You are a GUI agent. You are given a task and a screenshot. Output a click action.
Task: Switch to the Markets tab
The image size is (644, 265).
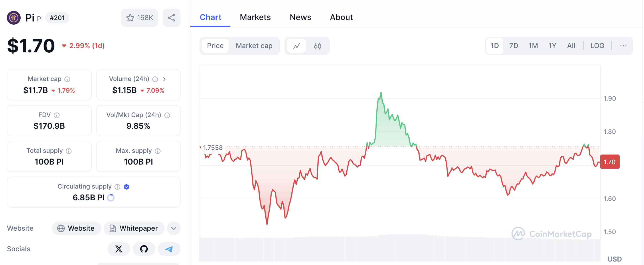(x=255, y=17)
